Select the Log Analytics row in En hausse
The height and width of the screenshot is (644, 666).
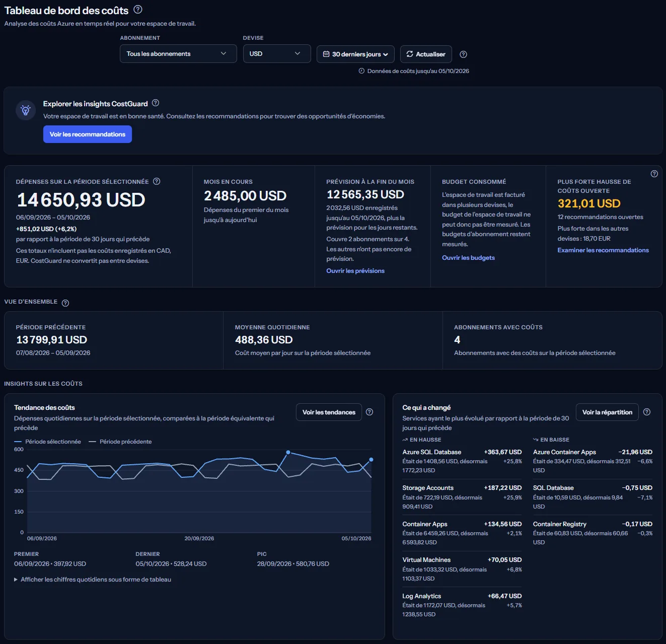pyautogui.click(x=462, y=605)
